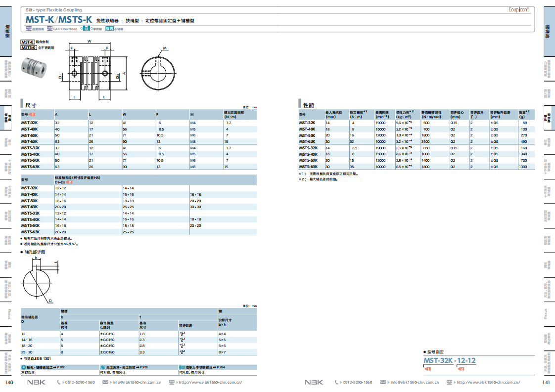The height and width of the screenshot is (392, 555).
Task: Click red marker 1 below MST-32K designation
Action: tap(427, 369)
